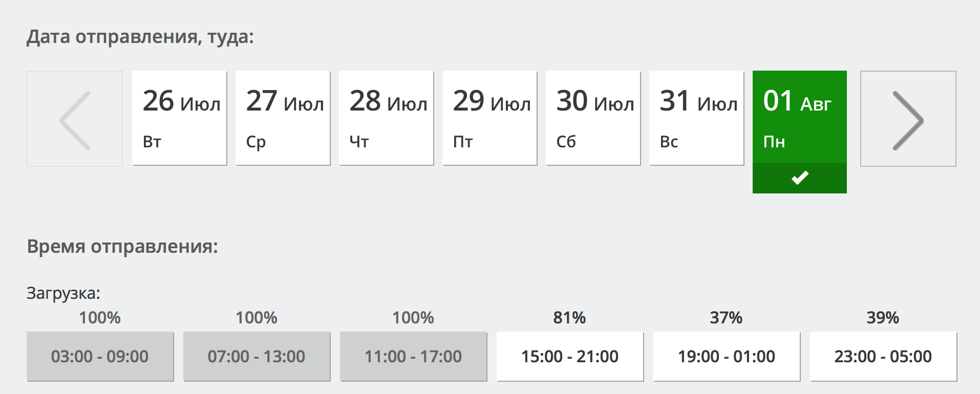Viewport: 980px width, 394px height.
Task: Choose Saturday 30 Июл date tile
Action: tap(593, 118)
